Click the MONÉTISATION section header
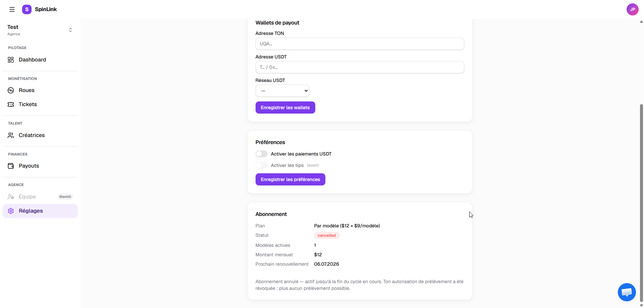 (22, 79)
